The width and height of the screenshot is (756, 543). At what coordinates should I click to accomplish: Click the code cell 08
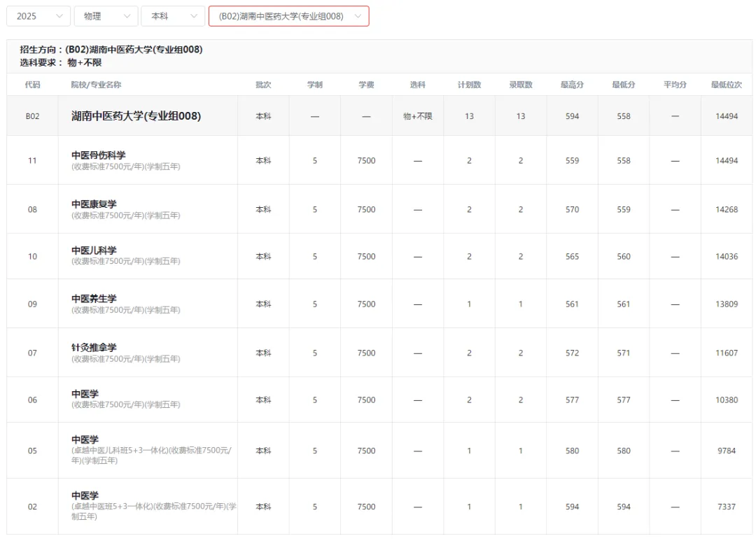coord(32,210)
